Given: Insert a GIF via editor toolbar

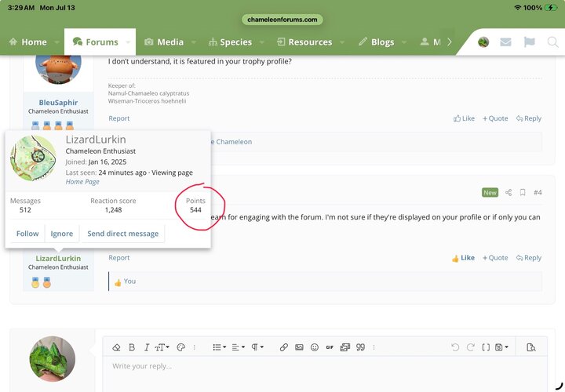Looking at the screenshot, I should [330, 347].
